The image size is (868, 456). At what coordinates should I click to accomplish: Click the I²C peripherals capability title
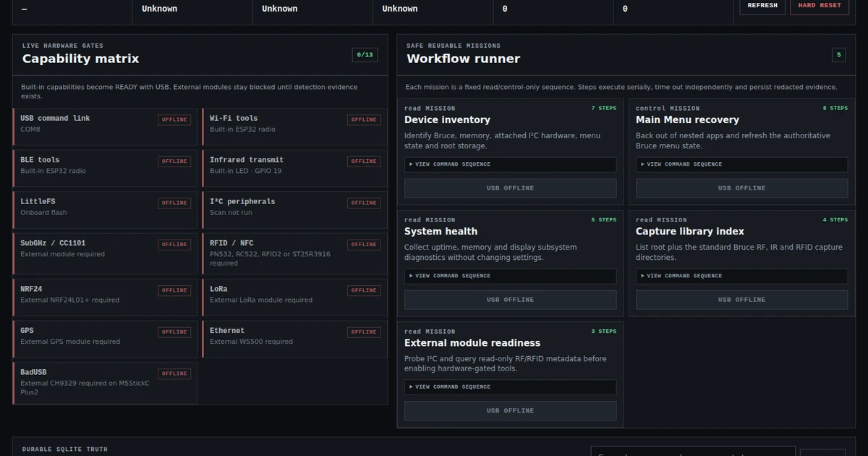[x=242, y=202]
